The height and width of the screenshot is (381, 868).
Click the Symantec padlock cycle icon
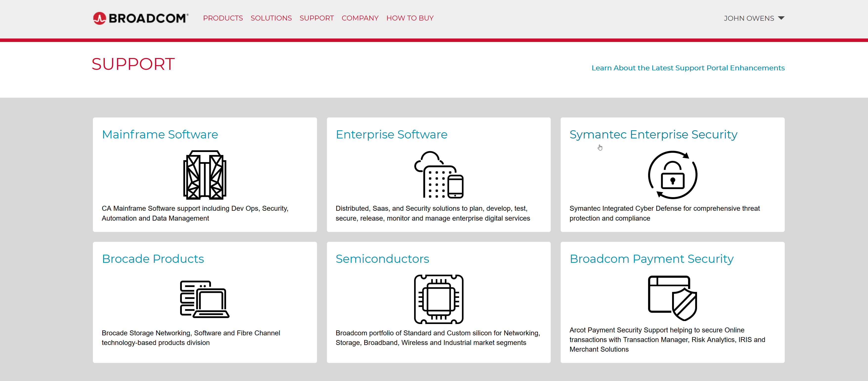pyautogui.click(x=672, y=175)
